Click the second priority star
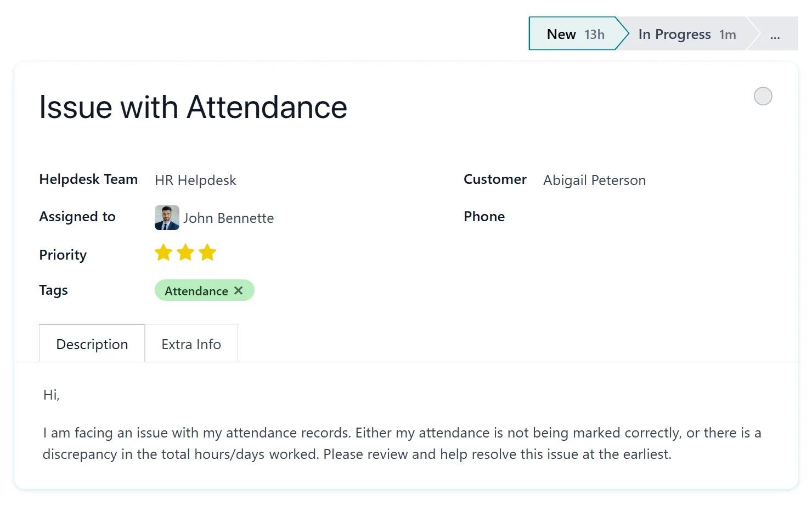Image resolution: width=812 pixels, height=505 pixels. point(185,253)
